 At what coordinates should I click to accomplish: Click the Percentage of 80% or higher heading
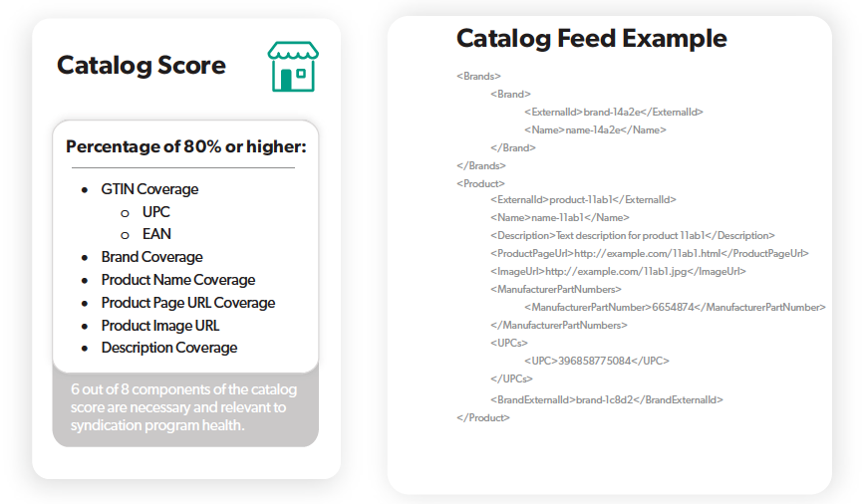[x=185, y=147]
